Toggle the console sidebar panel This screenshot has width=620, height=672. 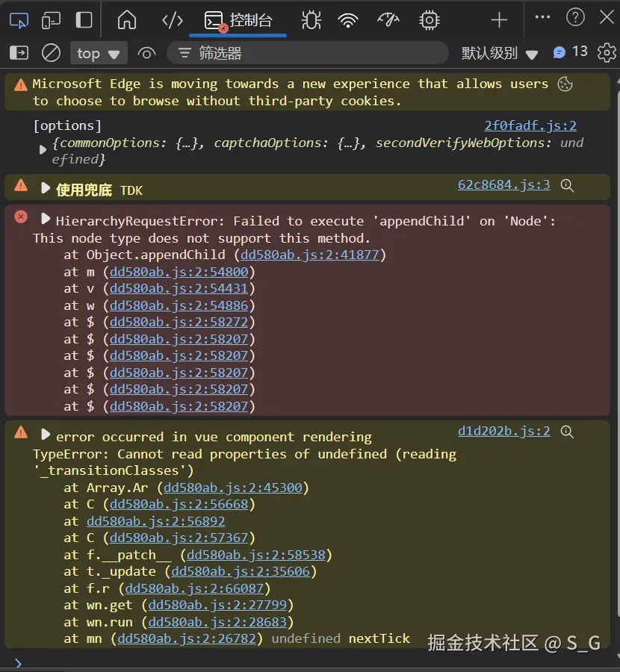coord(18,52)
